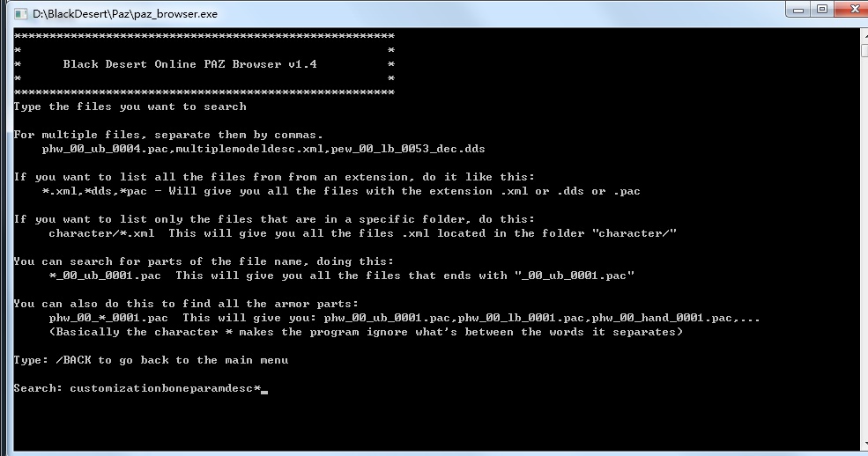Click the phw_00_ub_0004.pac example line
The height and width of the screenshot is (456, 868).
tap(263, 149)
